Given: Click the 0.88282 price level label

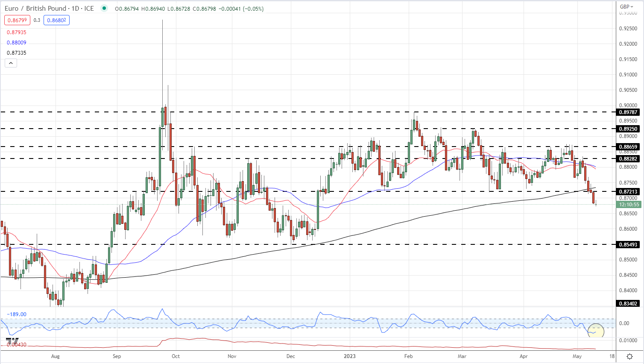Looking at the screenshot, I should 628,159.
